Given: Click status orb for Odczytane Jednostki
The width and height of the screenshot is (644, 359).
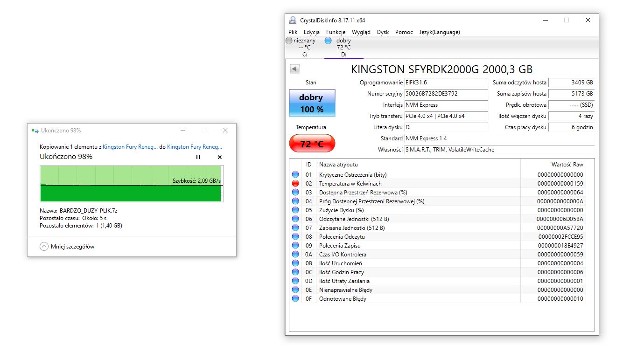Looking at the screenshot, I should pyautogui.click(x=295, y=219).
